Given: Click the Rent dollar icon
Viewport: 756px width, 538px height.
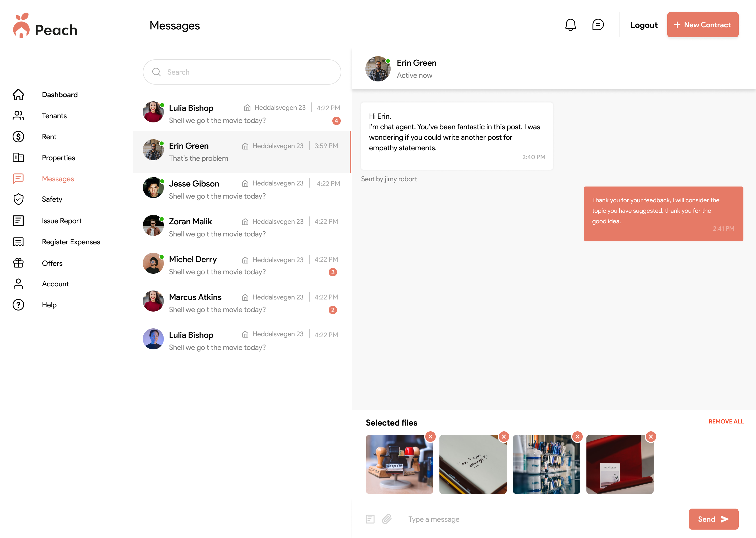Looking at the screenshot, I should [x=18, y=137].
